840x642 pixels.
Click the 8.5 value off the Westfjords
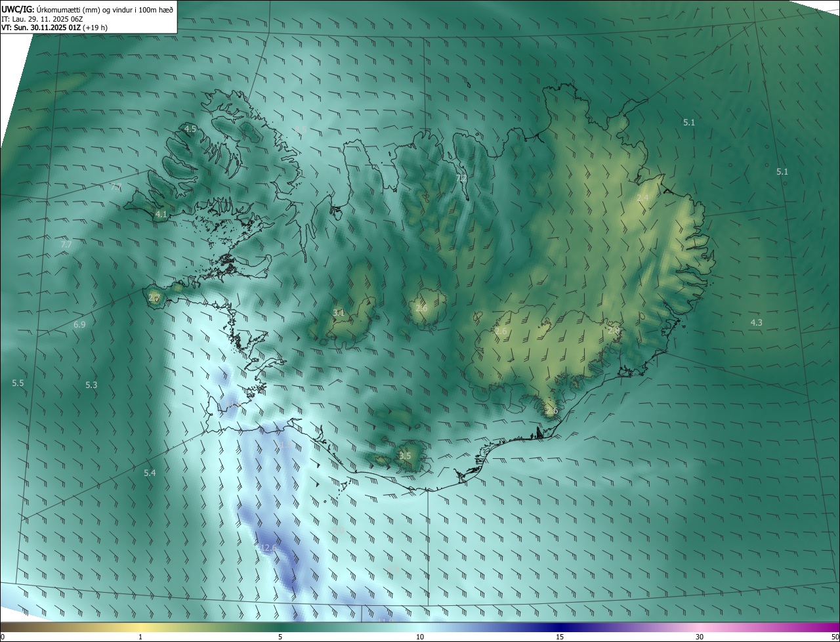coord(301,129)
